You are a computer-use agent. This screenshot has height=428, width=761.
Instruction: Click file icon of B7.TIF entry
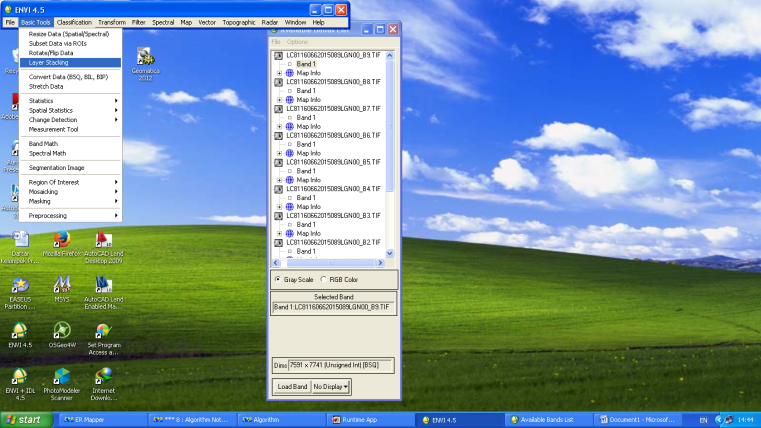coord(279,109)
